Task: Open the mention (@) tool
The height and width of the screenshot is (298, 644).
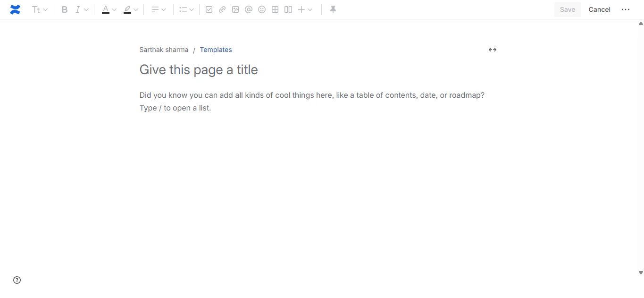Action: coord(249,9)
